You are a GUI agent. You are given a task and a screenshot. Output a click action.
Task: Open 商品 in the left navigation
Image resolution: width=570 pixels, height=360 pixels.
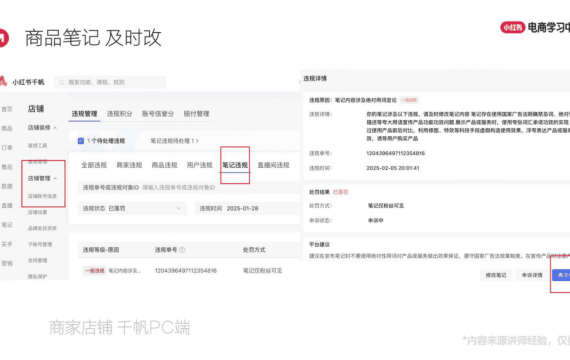point(7,128)
